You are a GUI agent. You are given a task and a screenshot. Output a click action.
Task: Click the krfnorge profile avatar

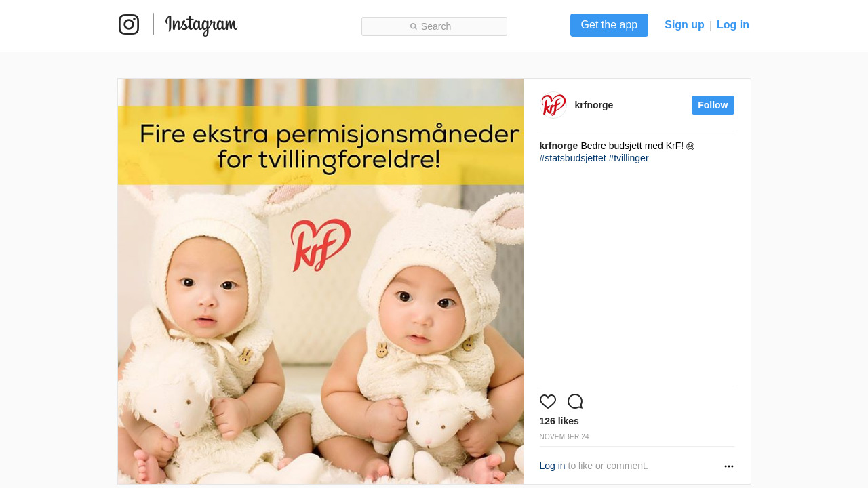[x=553, y=105]
